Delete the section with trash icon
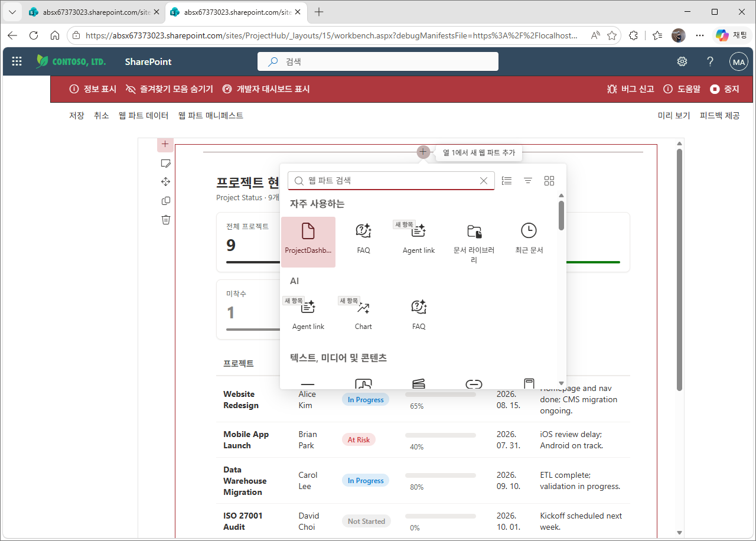 click(x=166, y=220)
